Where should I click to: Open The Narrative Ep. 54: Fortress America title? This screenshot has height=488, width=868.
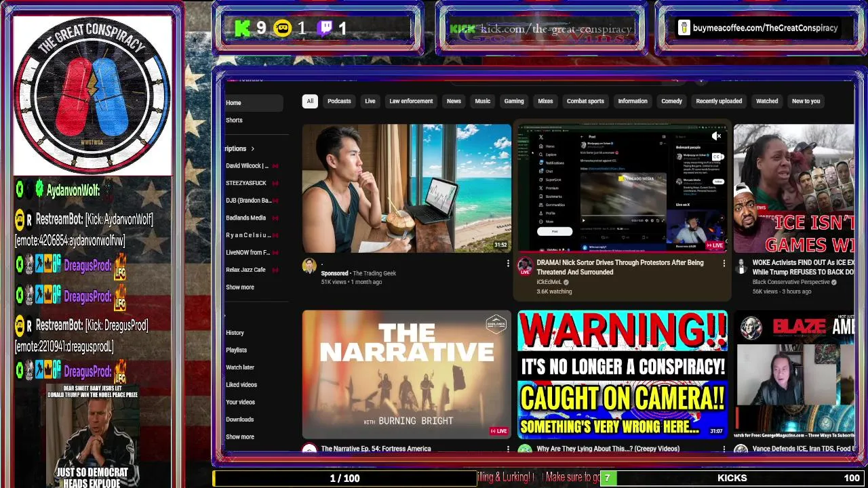coord(376,449)
